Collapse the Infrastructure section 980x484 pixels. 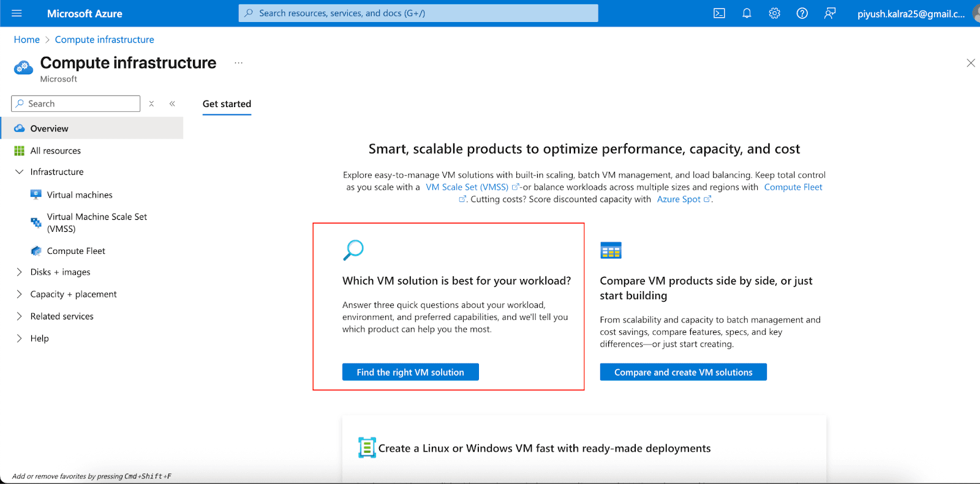point(19,172)
